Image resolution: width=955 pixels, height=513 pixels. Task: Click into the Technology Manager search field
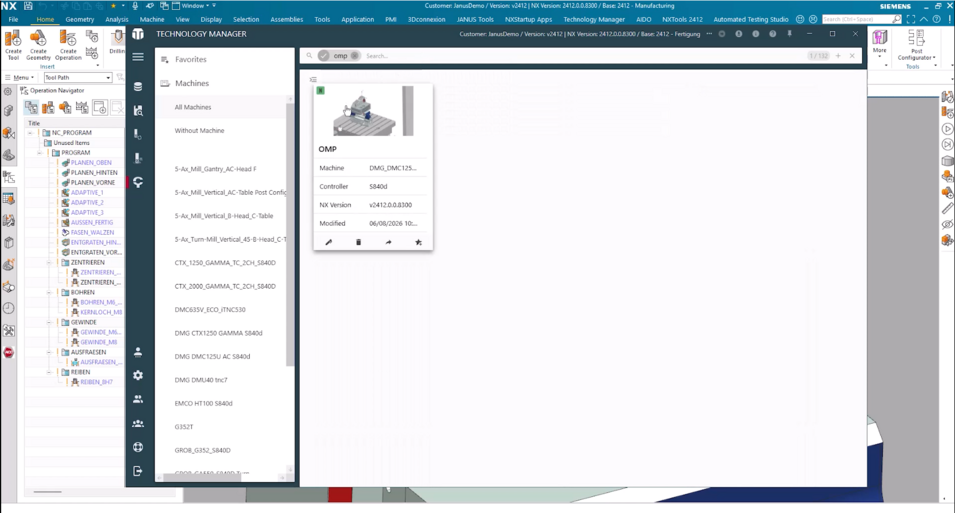click(585, 55)
